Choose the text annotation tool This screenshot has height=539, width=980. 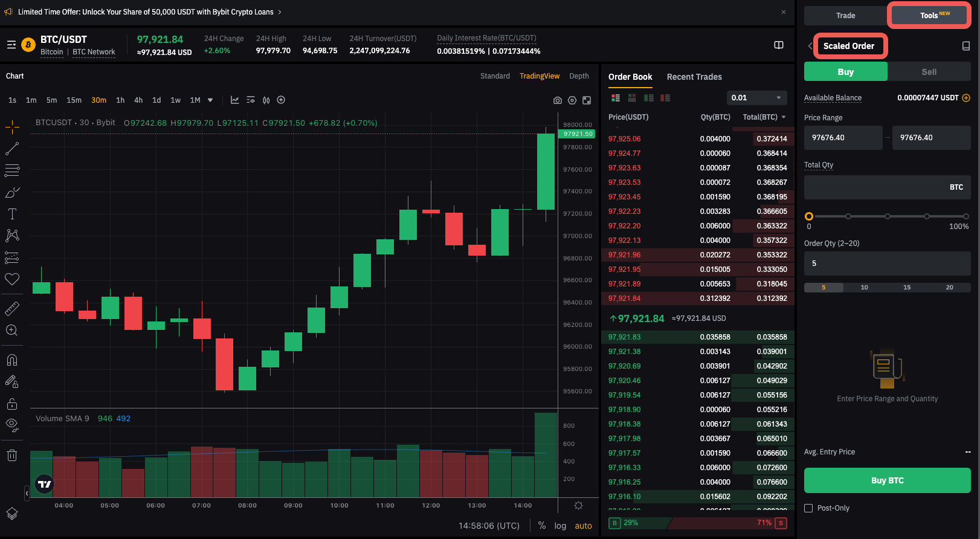[12, 214]
